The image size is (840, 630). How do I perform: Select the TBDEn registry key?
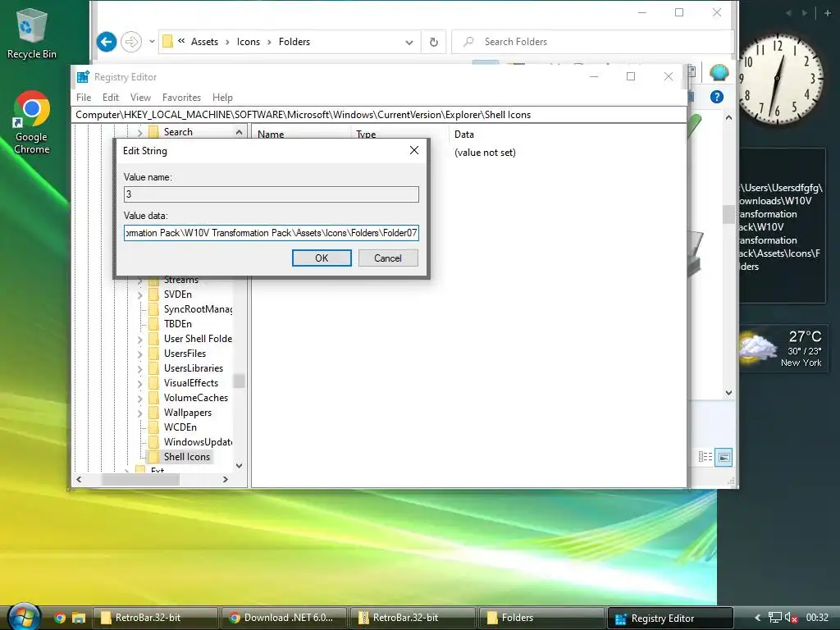pyautogui.click(x=178, y=324)
